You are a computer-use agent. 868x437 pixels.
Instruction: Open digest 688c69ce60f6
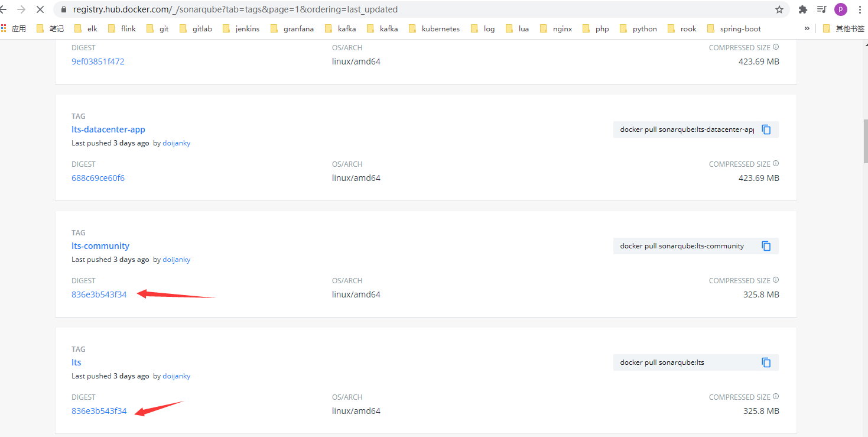click(98, 178)
